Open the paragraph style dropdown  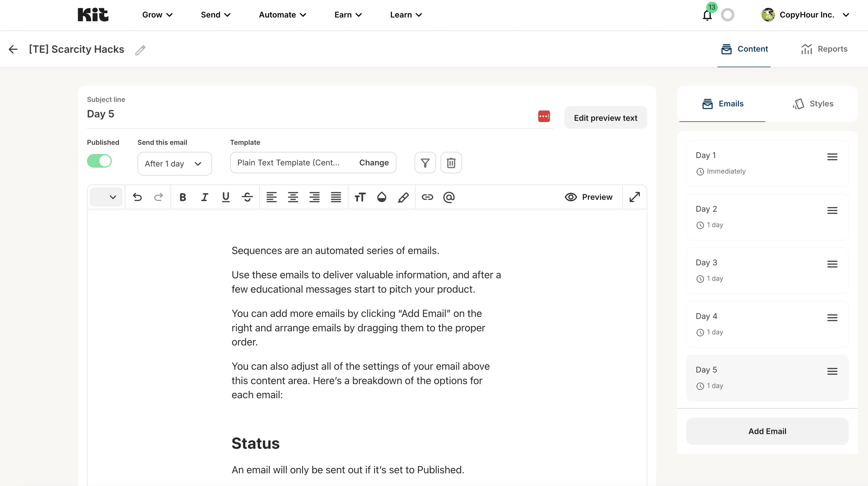[106, 197]
